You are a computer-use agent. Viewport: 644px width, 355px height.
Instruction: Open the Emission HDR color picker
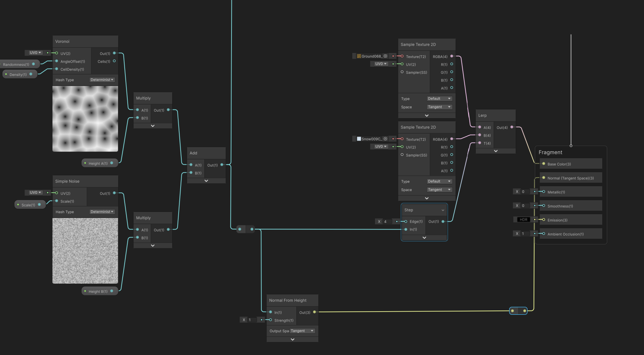click(523, 220)
